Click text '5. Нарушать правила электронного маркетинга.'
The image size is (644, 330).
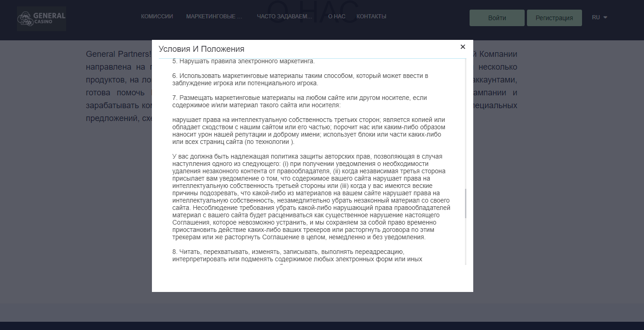(244, 61)
